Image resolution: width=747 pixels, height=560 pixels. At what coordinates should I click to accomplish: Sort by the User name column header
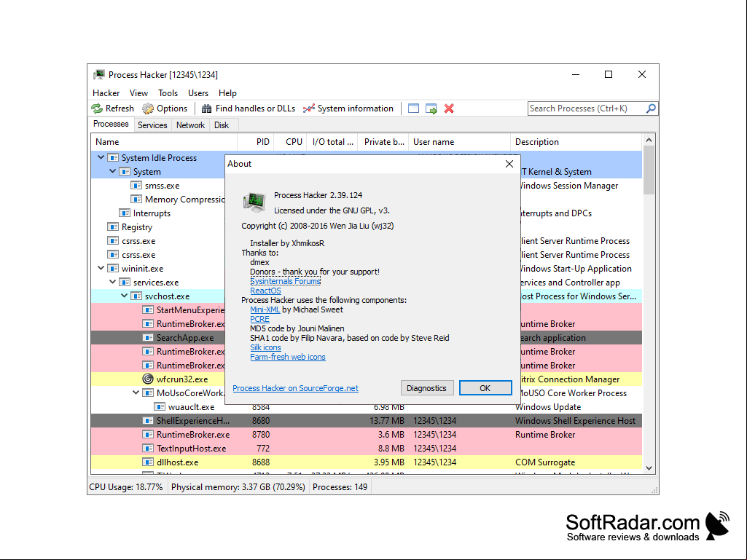pos(459,142)
